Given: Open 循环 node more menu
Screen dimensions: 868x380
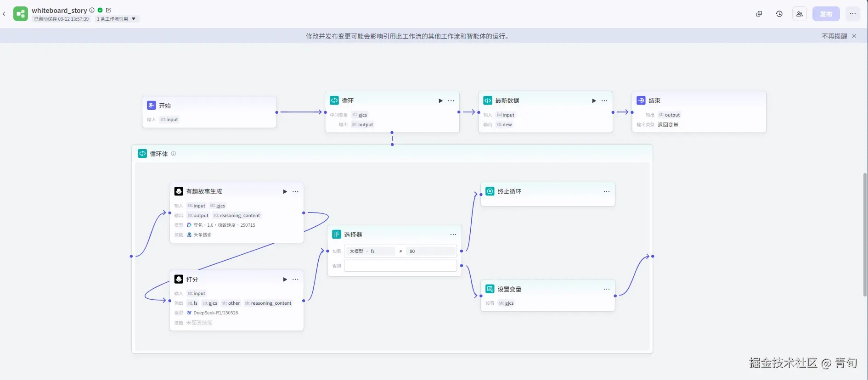Looking at the screenshot, I should [x=451, y=101].
